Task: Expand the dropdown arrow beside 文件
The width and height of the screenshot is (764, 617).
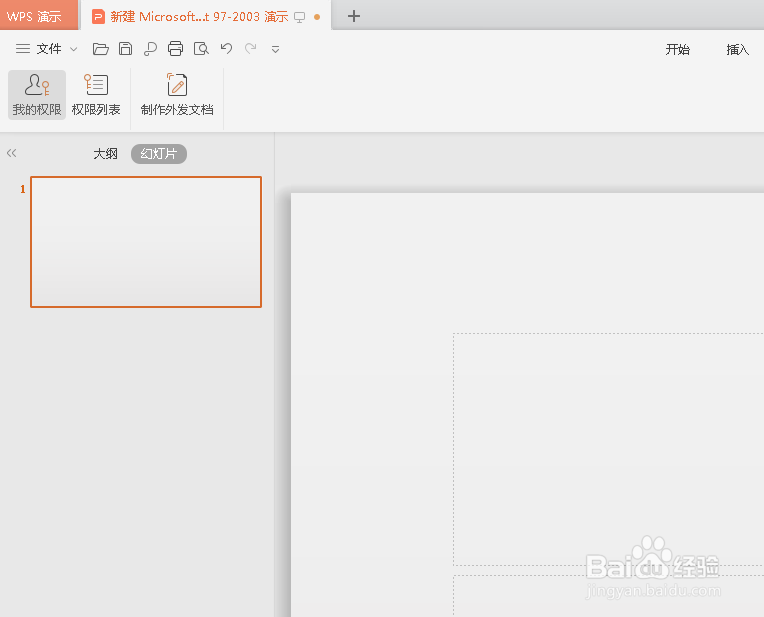Action: (x=74, y=49)
